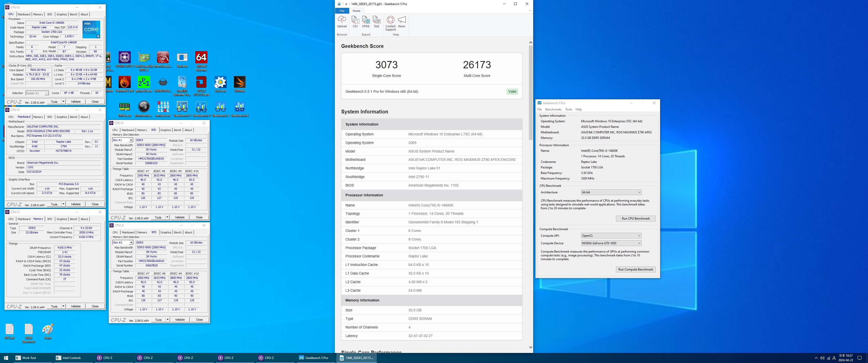Click Validate in the top CPU-Z window
The height and width of the screenshot is (363, 868).
[75, 101]
